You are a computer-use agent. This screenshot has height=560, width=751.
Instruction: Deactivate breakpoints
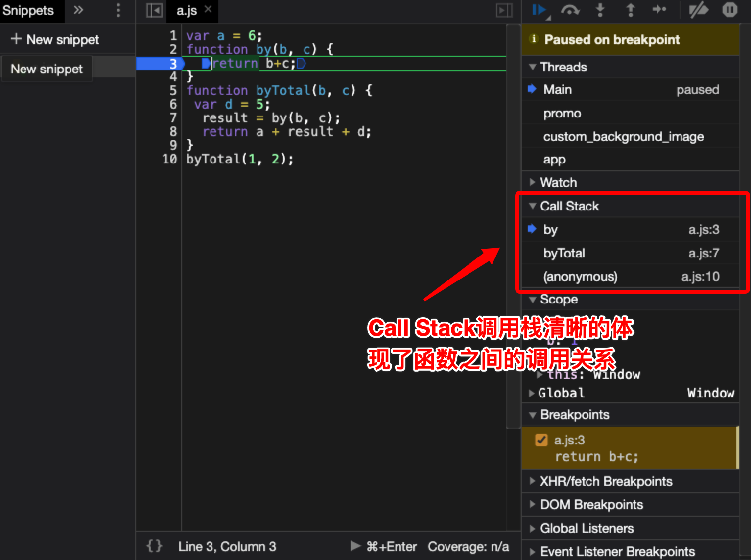pos(699,10)
